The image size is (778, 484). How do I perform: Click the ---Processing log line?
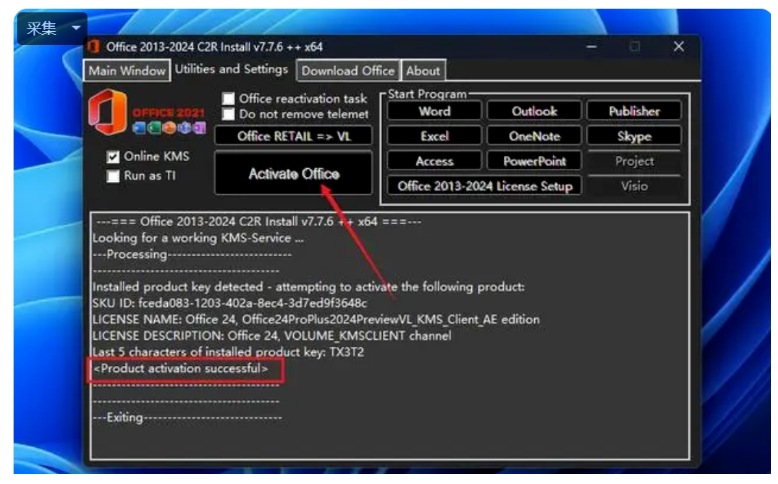tap(192, 254)
